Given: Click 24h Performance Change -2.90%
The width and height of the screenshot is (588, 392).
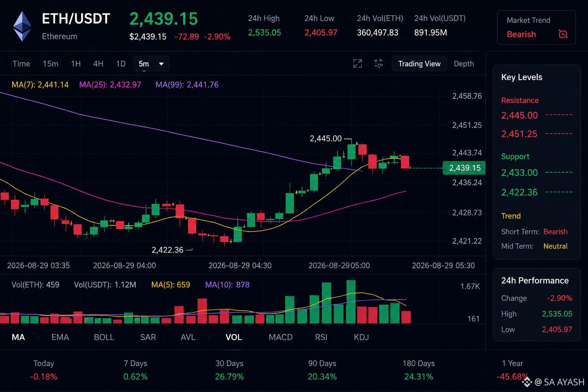Looking at the screenshot, I should [559, 298].
